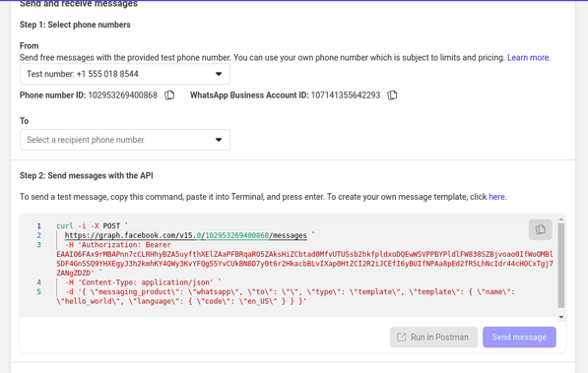Click the Run in Postman icon
Screen dimensions: 588x373
pyautogui.click(x=401, y=337)
